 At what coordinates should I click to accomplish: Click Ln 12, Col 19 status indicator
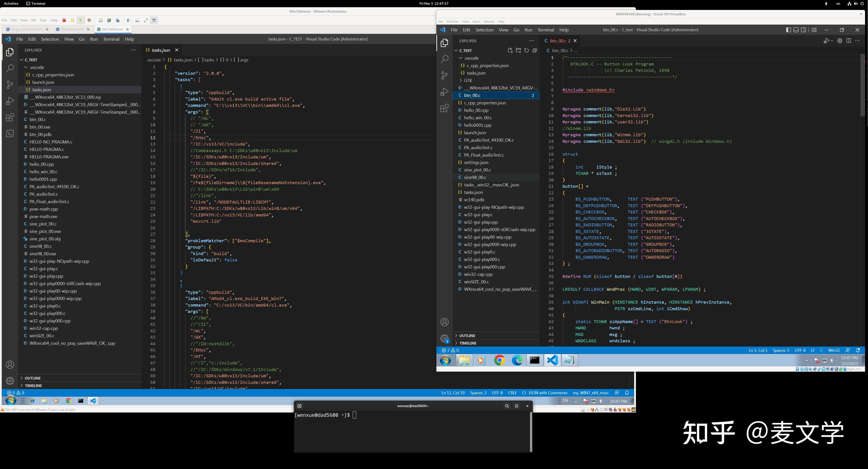453,392
